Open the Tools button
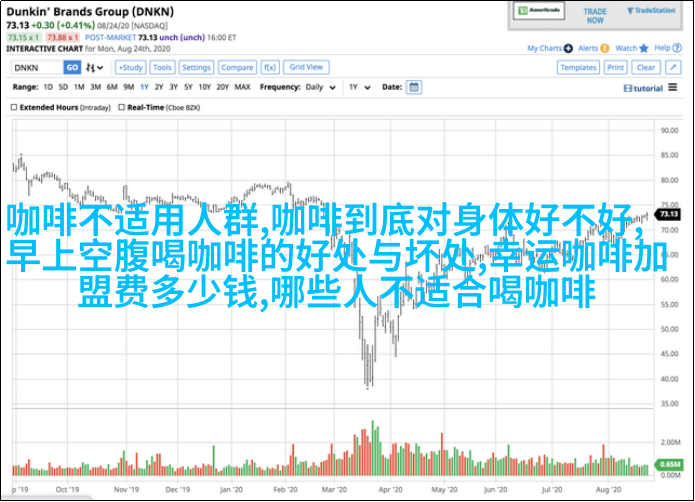Image resolution: width=695 pixels, height=502 pixels. [x=162, y=67]
